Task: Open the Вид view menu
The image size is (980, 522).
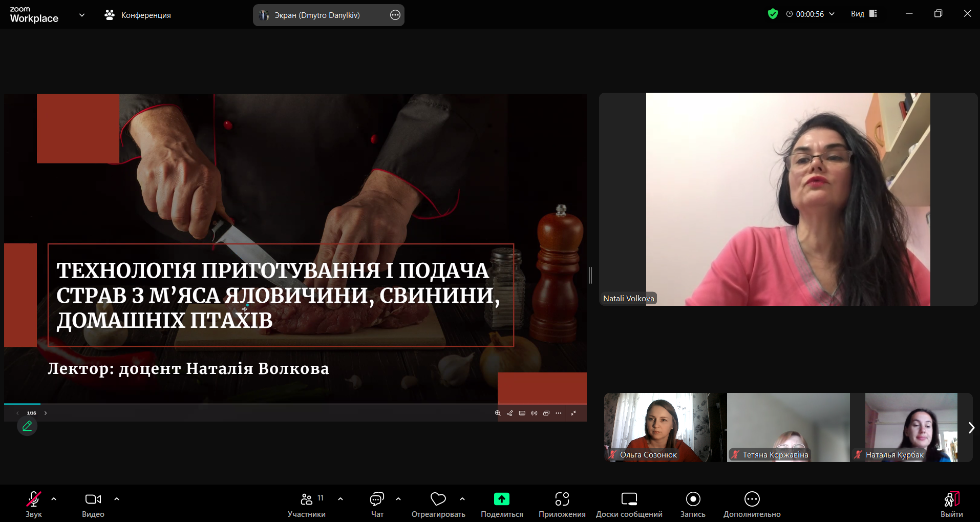Action: [x=864, y=14]
